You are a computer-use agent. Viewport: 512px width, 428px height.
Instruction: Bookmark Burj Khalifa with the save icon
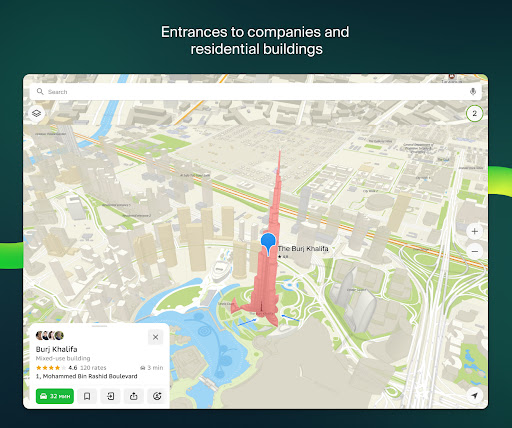(87, 396)
